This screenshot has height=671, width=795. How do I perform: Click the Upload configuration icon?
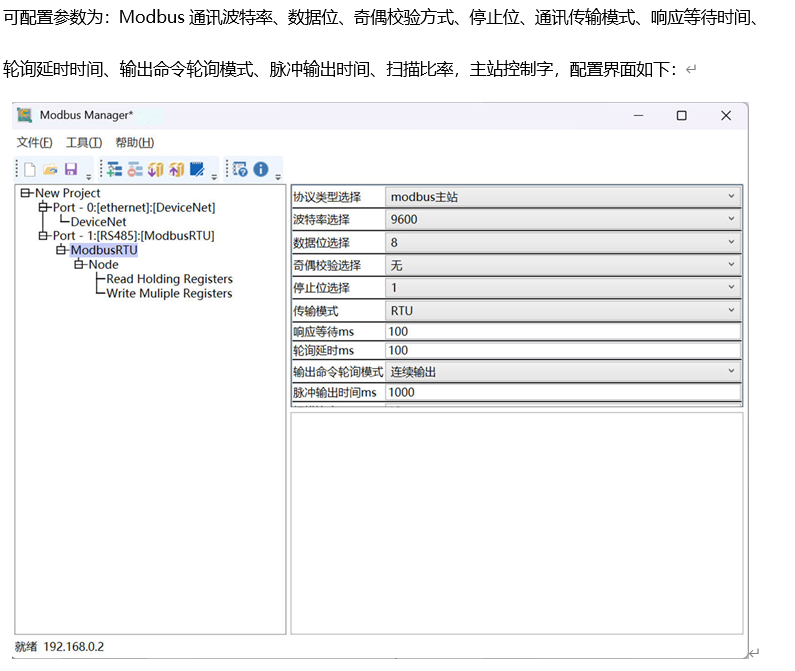click(176, 169)
